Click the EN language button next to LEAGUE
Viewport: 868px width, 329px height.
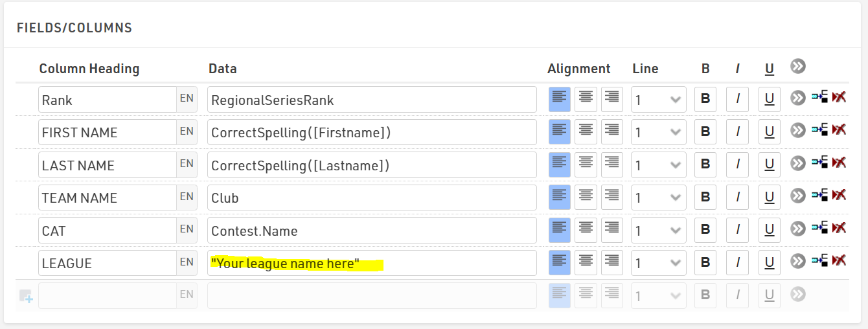pos(187,262)
